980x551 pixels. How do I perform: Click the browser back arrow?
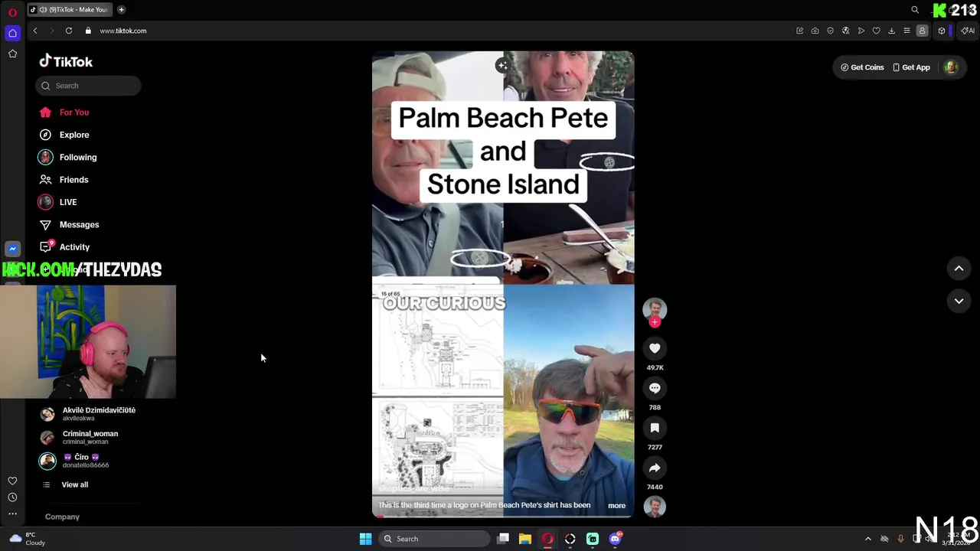pyautogui.click(x=35, y=31)
